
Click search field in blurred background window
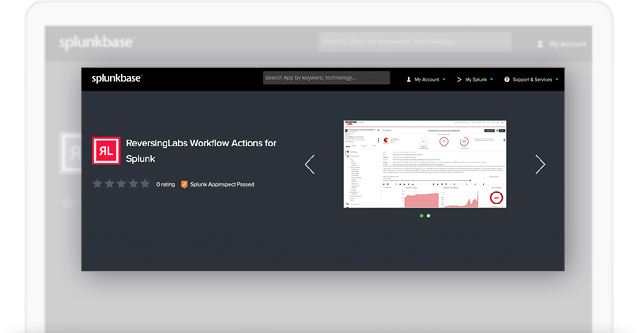415,41
